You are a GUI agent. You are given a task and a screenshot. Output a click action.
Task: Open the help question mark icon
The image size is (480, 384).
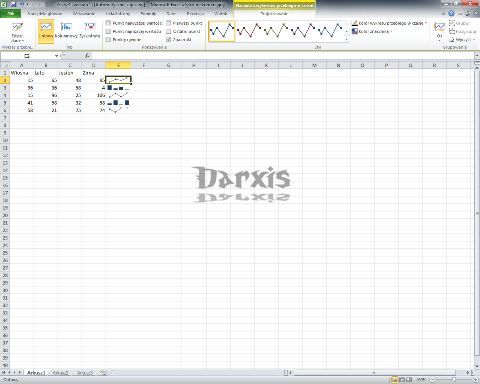(451, 14)
